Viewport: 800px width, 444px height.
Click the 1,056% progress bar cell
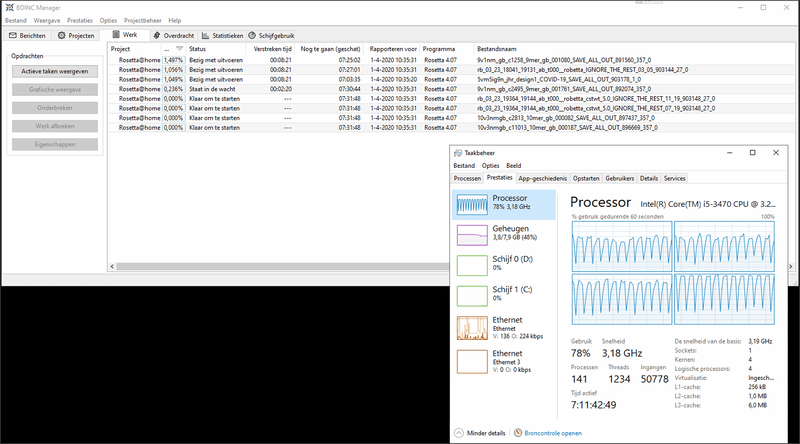pos(173,69)
